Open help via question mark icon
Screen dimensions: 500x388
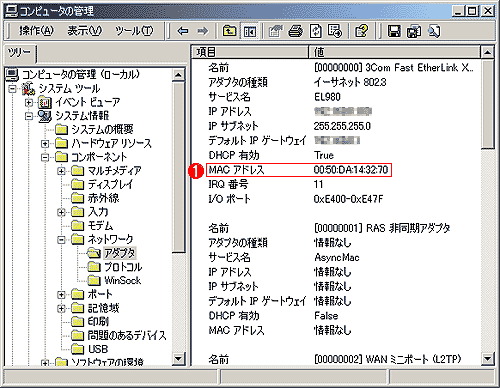(361, 31)
